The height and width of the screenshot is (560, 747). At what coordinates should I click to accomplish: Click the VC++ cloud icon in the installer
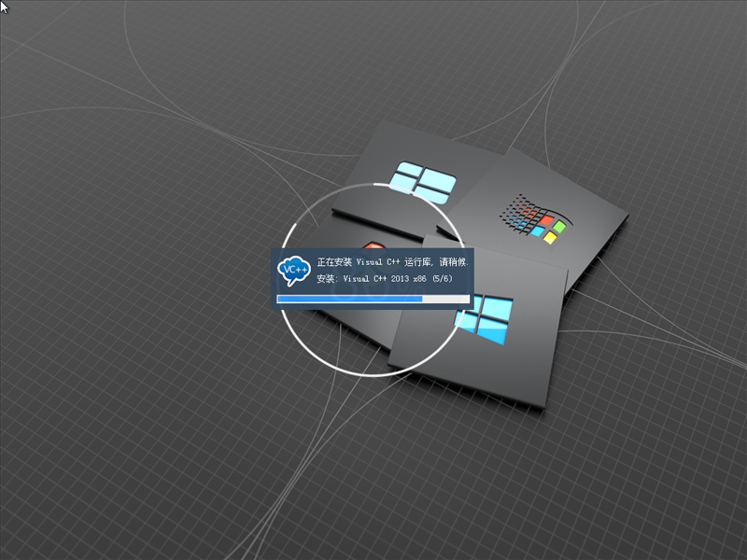[x=294, y=270]
